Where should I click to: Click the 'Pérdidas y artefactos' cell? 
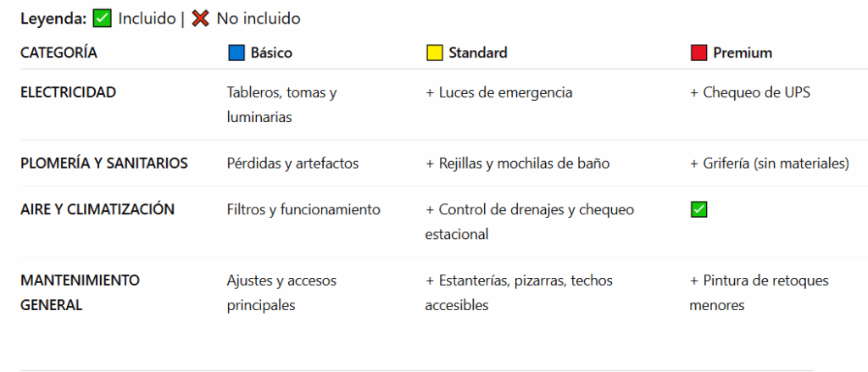click(292, 163)
